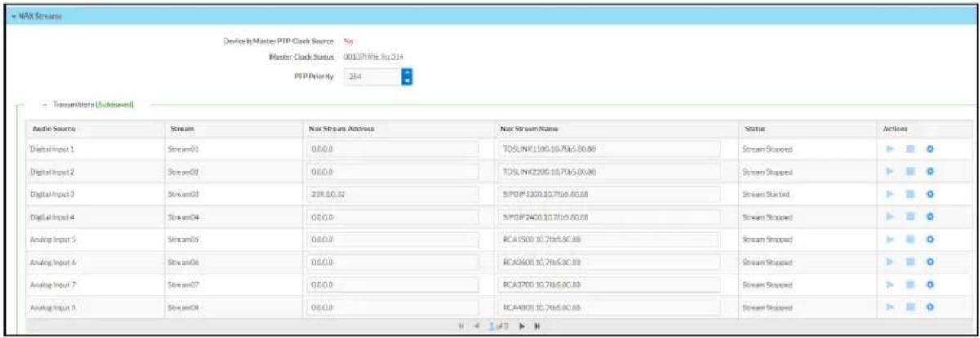Go to the previous transmitters page
The height and width of the screenshot is (338, 980).
click(477, 325)
